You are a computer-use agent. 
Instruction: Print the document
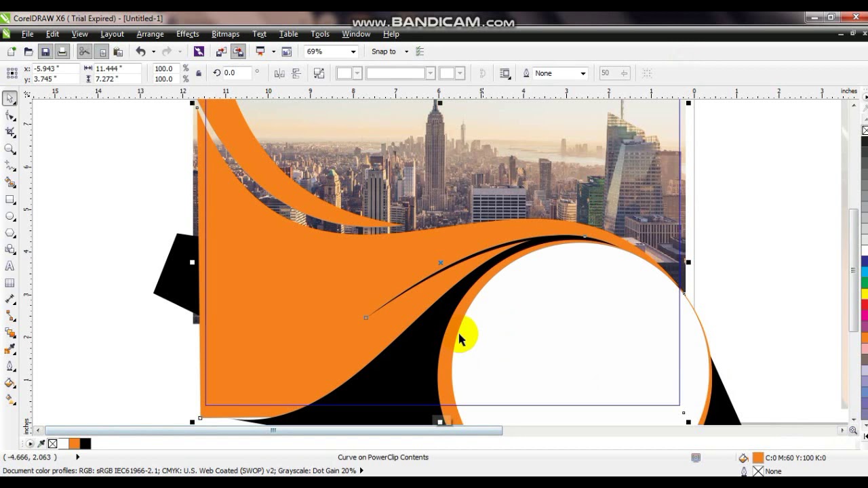pos(62,52)
